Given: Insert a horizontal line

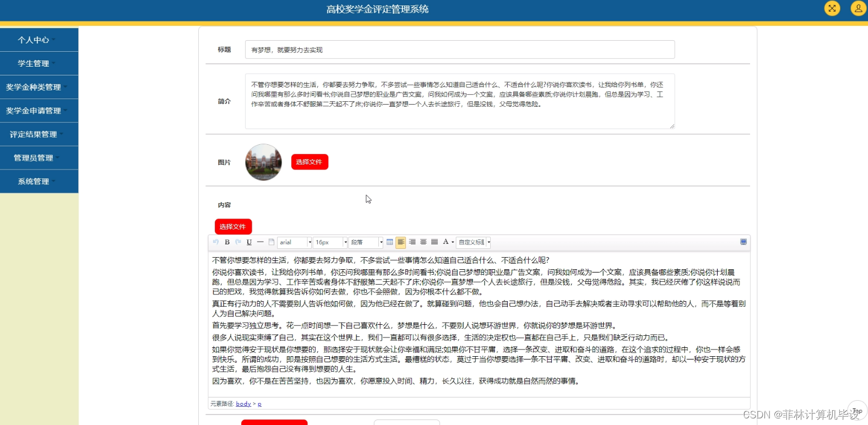Looking at the screenshot, I should click(260, 242).
